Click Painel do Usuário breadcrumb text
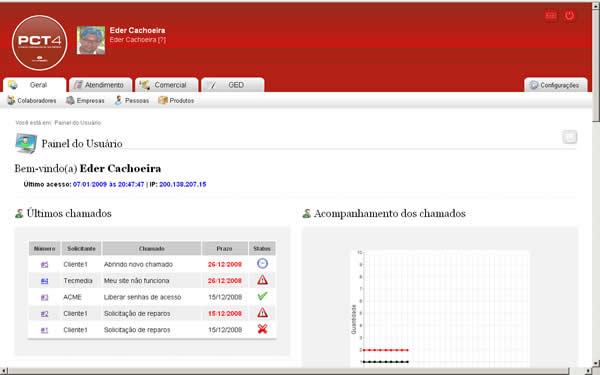This screenshot has width=600, height=375. [78, 123]
